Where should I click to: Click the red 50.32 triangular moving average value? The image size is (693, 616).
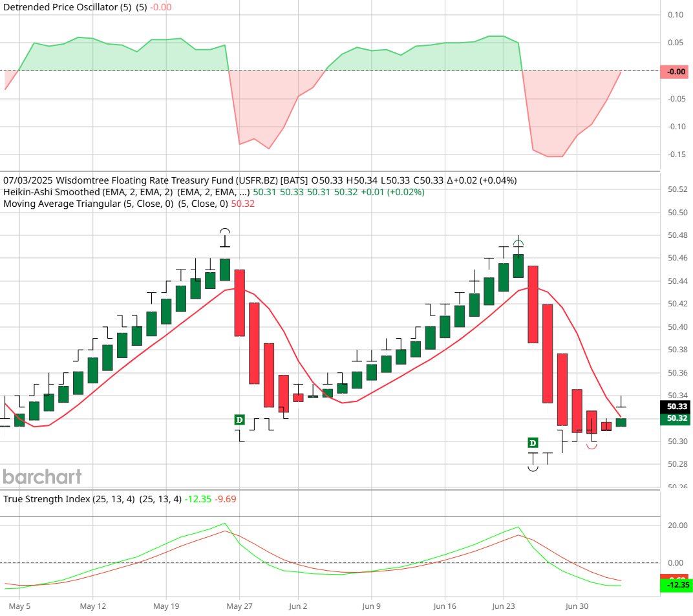click(243, 204)
